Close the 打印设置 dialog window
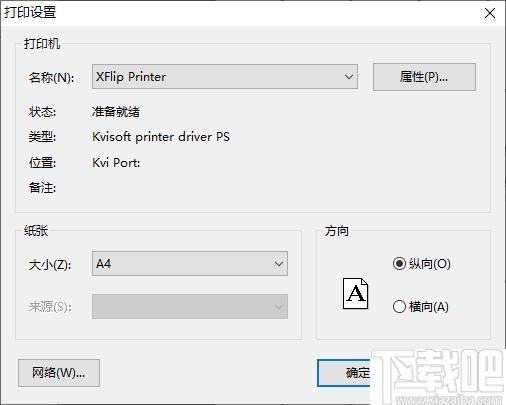This screenshot has height=405, width=506. coord(490,13)
